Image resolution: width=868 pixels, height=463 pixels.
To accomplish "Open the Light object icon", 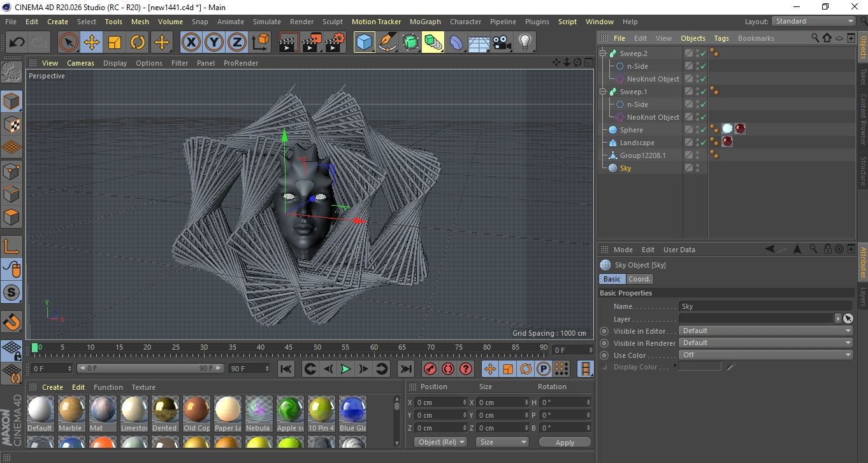I will [524, 43].
